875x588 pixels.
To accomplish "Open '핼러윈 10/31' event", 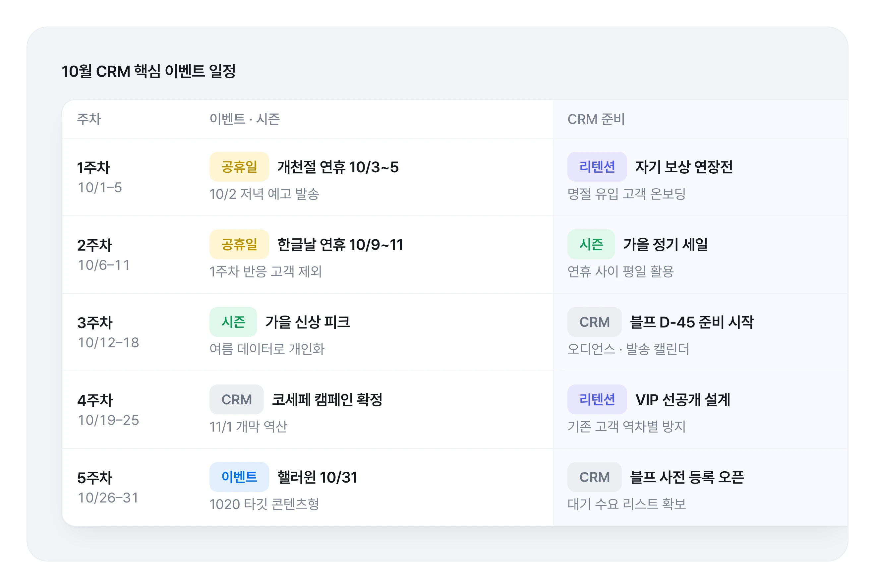I will point(317,477).
